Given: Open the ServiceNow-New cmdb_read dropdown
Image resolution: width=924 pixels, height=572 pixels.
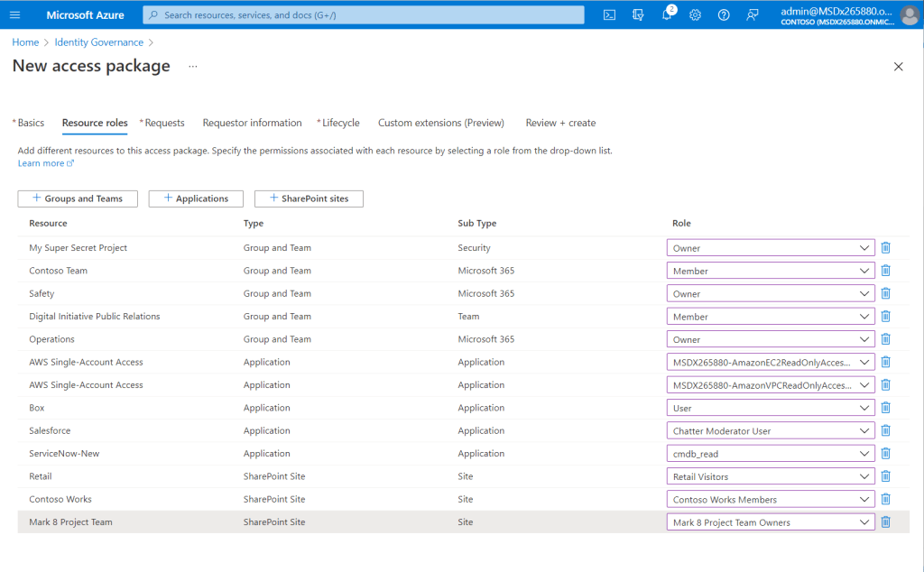Looking at the screenshot, I should coord(771,454).
